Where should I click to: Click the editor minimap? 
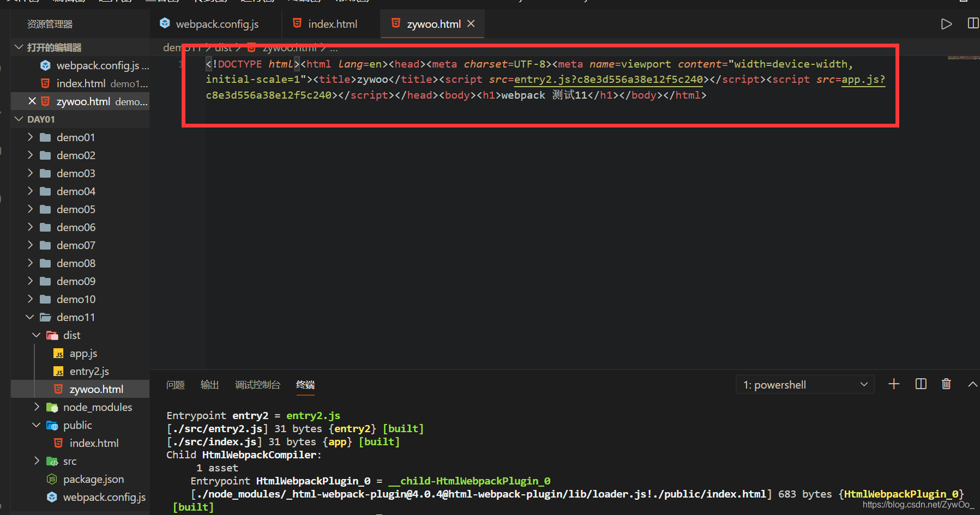963,57
